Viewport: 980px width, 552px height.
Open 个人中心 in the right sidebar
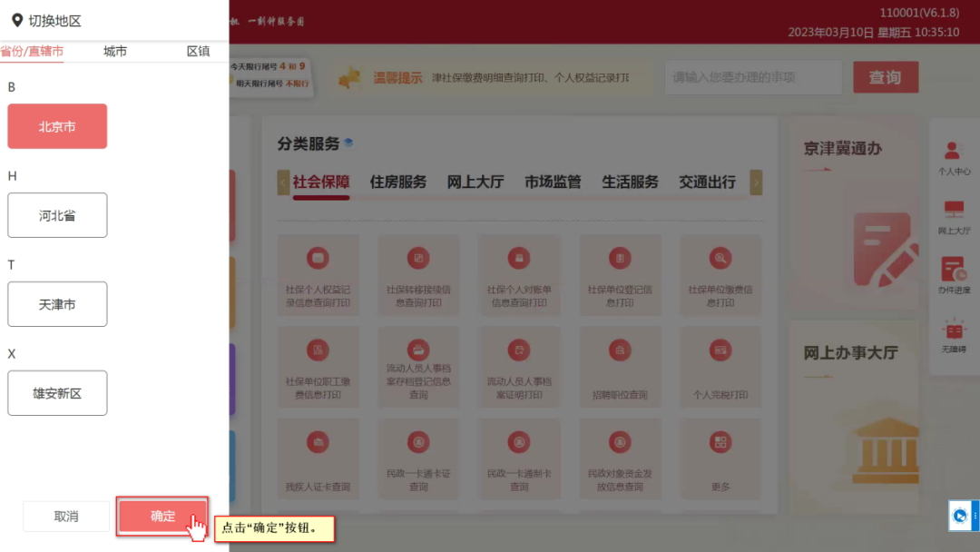pyautogui.click(x=954, y=157)
